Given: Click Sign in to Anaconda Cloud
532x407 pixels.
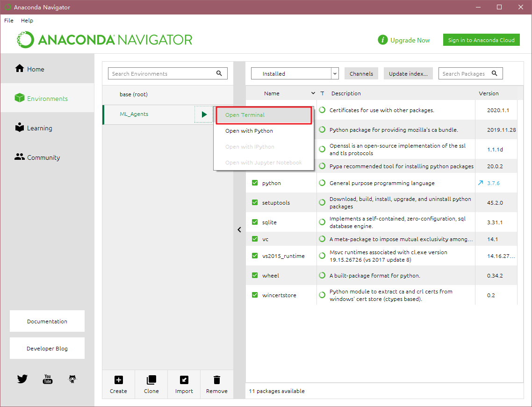Looking at the screenshot, I should [481, 40].
